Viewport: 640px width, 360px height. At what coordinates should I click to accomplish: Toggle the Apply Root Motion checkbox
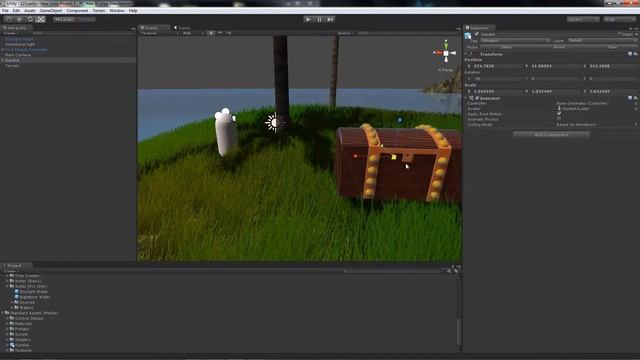559,114
